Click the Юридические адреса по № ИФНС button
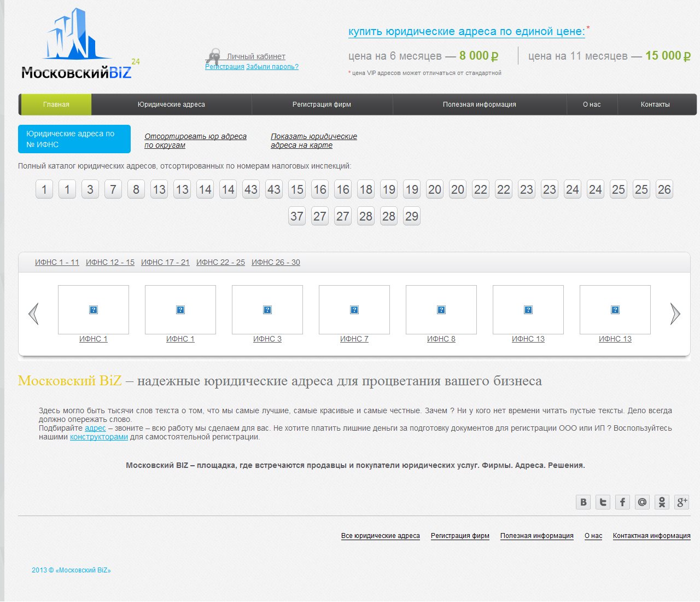The image size is (700, 602). [x=74, y=139]
